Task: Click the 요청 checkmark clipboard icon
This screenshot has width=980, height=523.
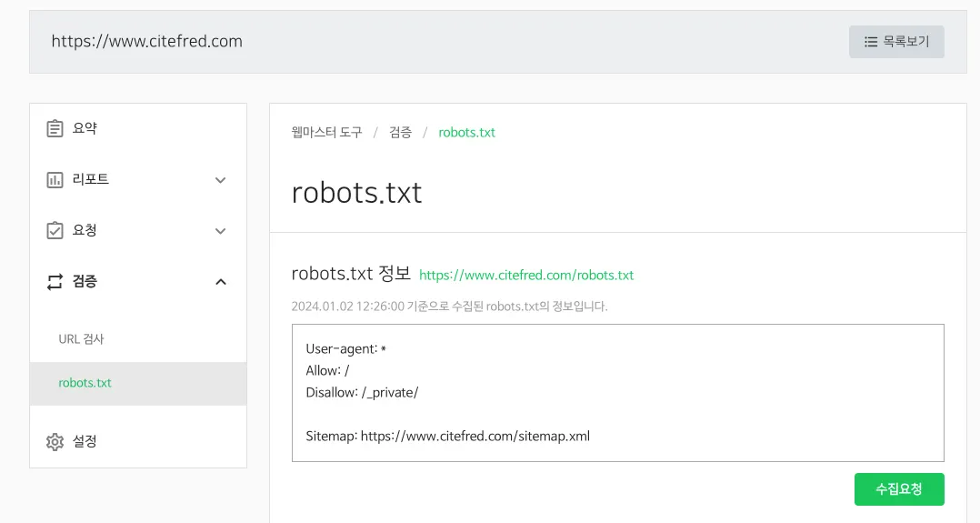Action: pyautogui.click(x=55, y=231)
